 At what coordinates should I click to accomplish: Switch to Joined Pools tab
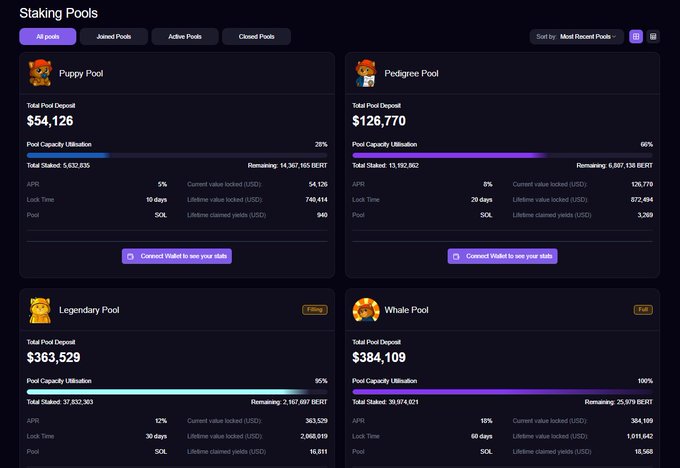[x=114, y=36]
